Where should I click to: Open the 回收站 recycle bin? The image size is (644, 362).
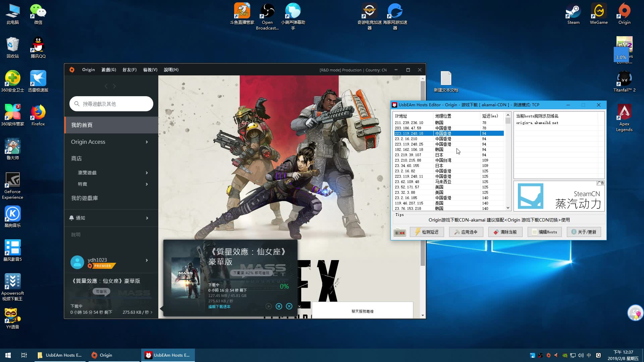(12, 48)
